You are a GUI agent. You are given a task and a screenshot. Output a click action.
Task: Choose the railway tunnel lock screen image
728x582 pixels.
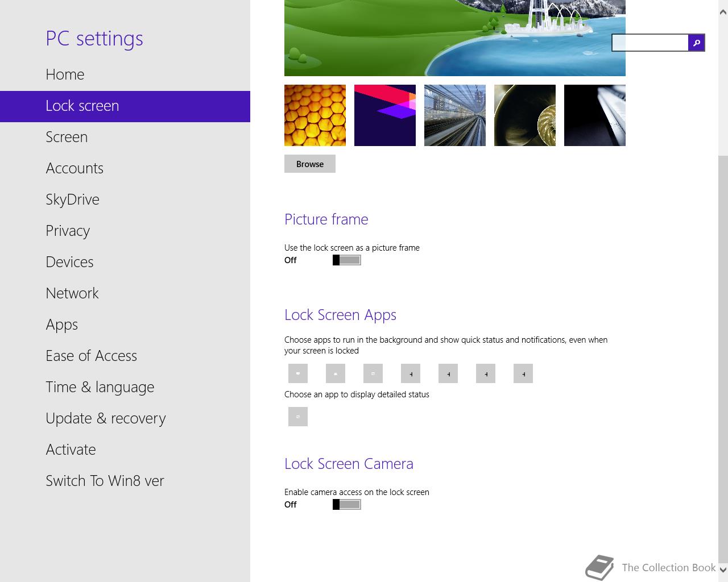455,115
